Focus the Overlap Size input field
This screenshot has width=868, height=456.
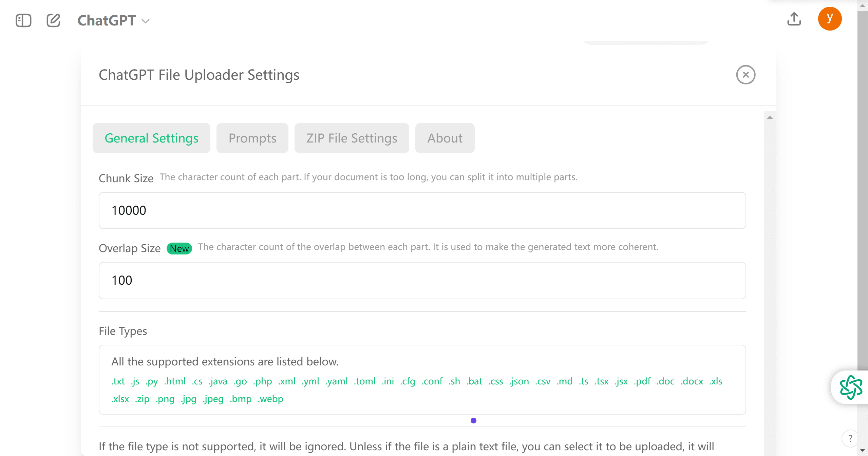[x=422, y=281]
